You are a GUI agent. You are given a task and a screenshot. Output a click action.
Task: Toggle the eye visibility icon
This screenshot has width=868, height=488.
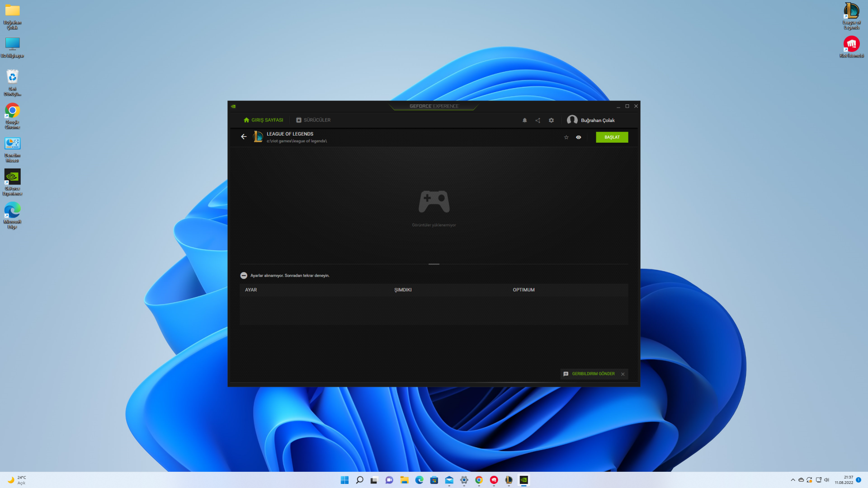pyautogui.click(x=578, y=137)
